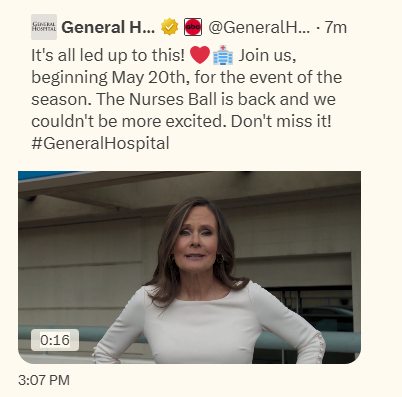Play the Nurses Ball promo video
This screenshot has height=397, width=402.
tap(189, 267)
